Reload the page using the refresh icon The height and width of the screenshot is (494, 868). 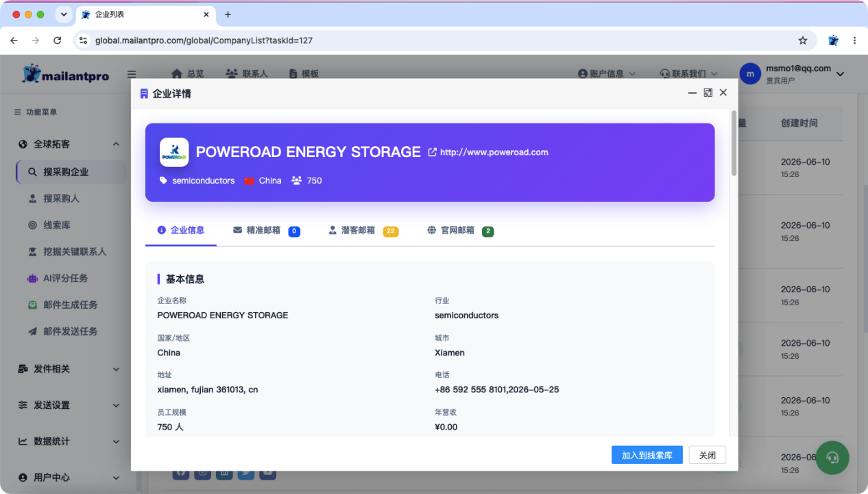57,40
